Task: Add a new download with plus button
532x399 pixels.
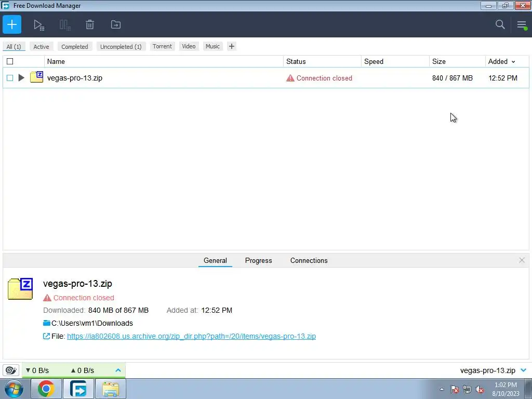Action: [12, 24]
